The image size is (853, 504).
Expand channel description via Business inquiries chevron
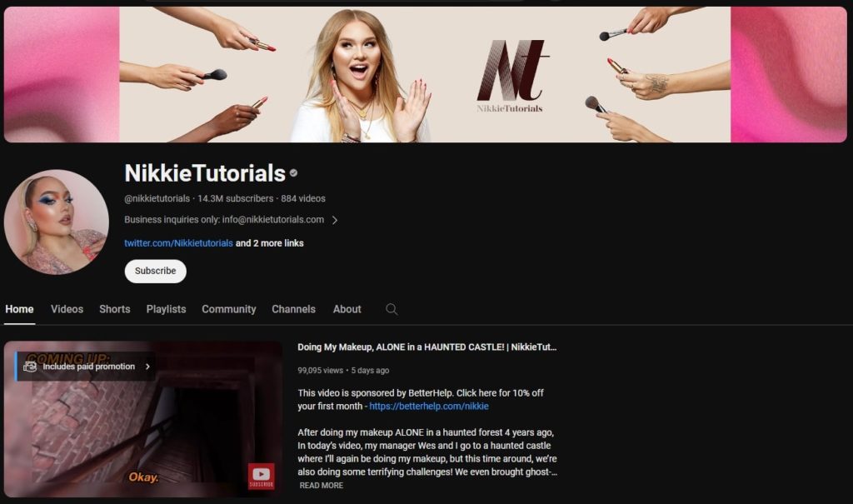pyautogui.click(x=335, y=221)
